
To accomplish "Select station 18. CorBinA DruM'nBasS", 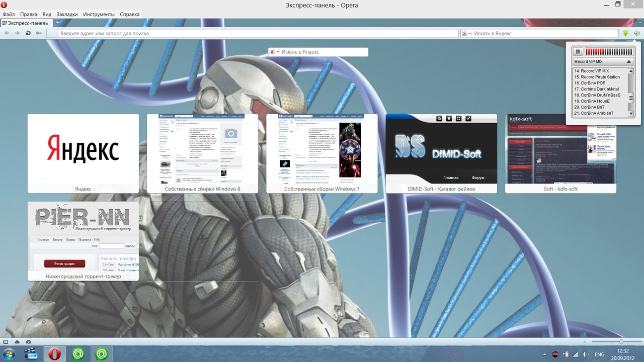I will (x=600, y=96).
